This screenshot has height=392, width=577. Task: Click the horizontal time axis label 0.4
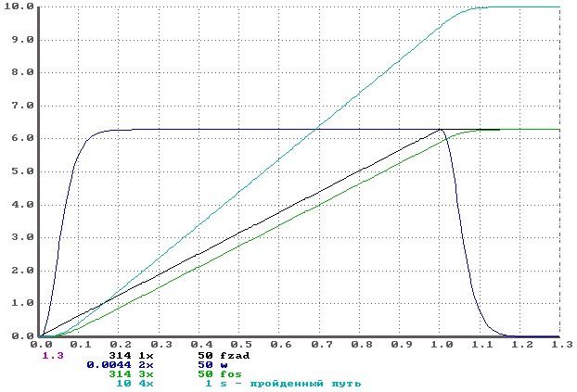pyautogui.click(x=201, y=345)
